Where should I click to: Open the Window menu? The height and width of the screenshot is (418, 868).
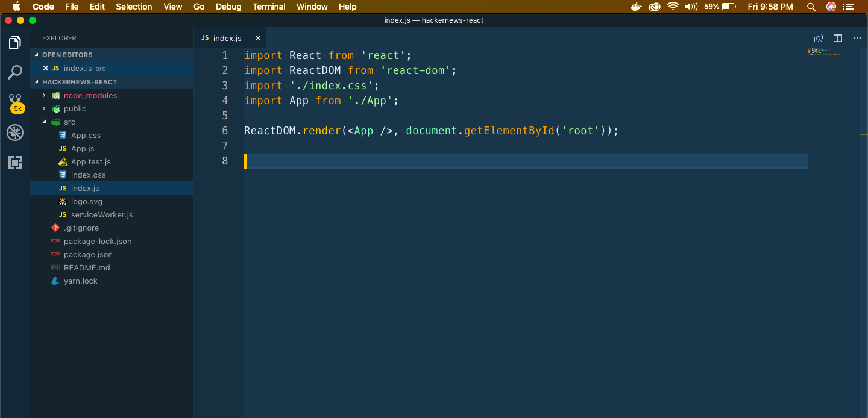click(312, 7)
